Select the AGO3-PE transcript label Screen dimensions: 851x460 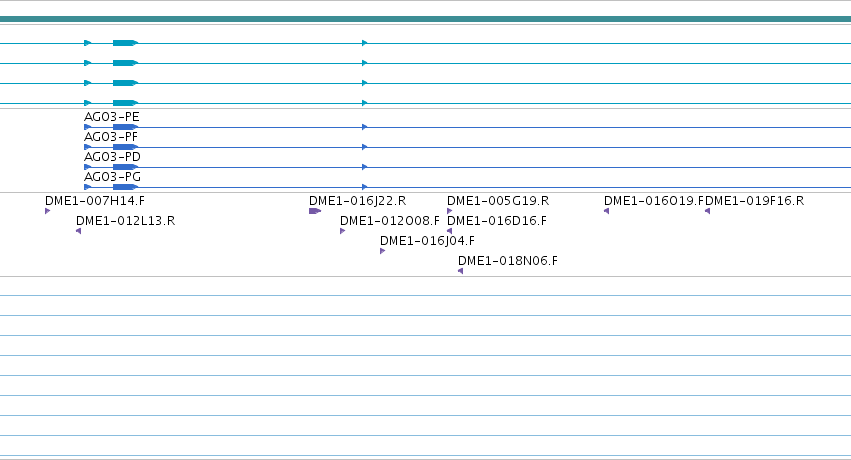point(112,117)
